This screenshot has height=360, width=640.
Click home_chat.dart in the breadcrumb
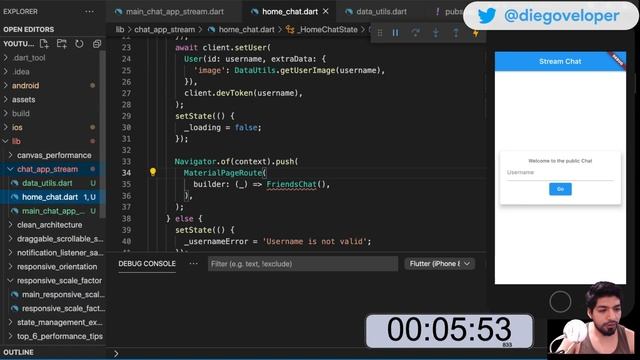[246, 29]
